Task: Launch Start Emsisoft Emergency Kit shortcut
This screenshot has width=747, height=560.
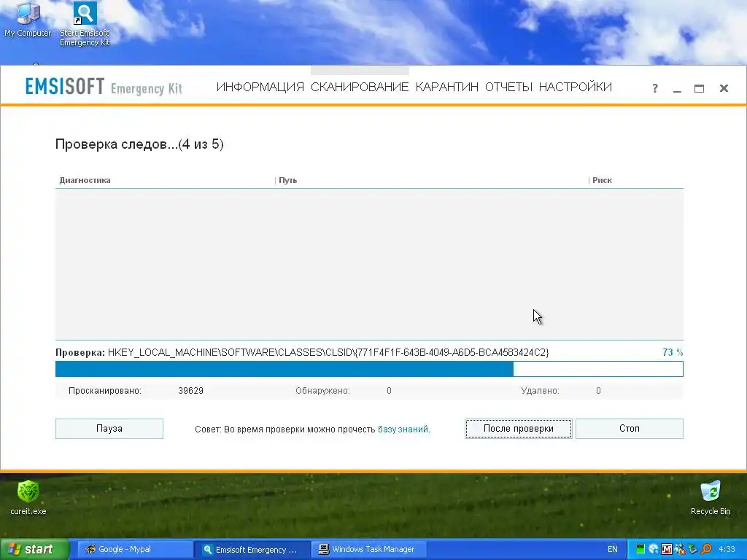Action: (85, 24)
